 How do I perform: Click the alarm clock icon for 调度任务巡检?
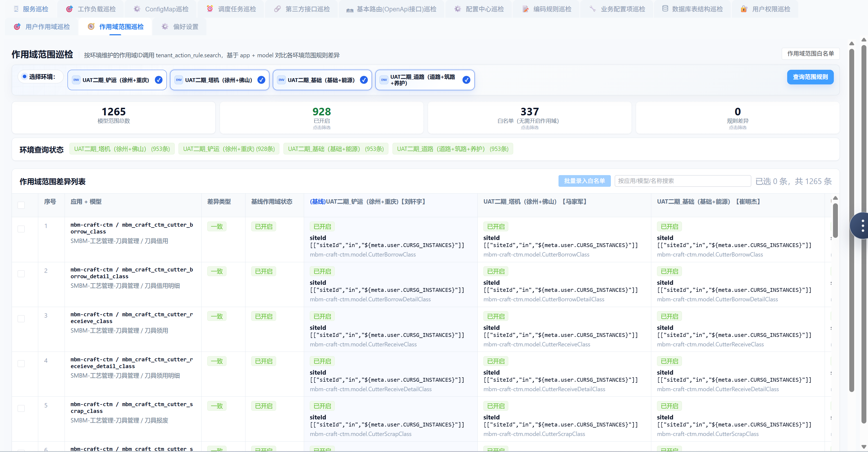(210, 9)
